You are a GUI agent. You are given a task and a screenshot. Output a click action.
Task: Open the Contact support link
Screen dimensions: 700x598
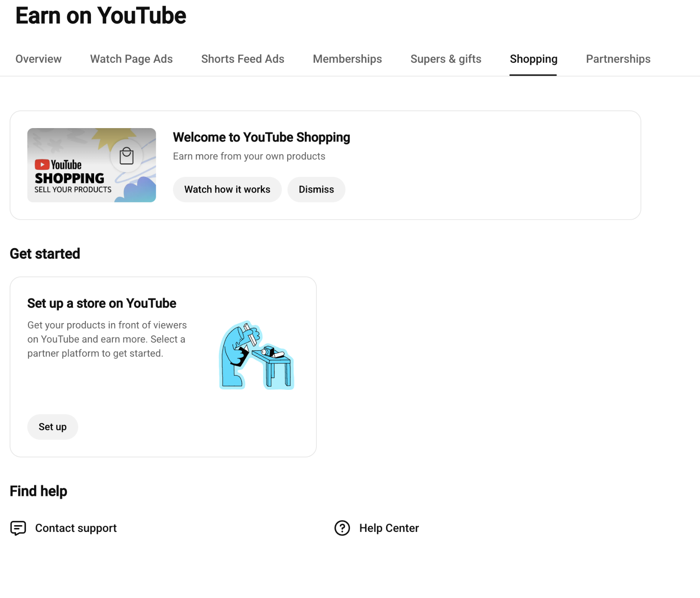[76, 528]
